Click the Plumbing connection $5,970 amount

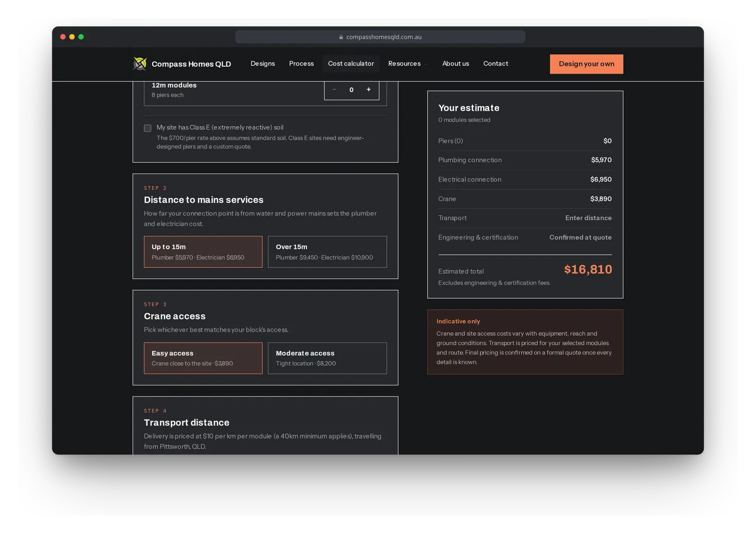[601, 160]
